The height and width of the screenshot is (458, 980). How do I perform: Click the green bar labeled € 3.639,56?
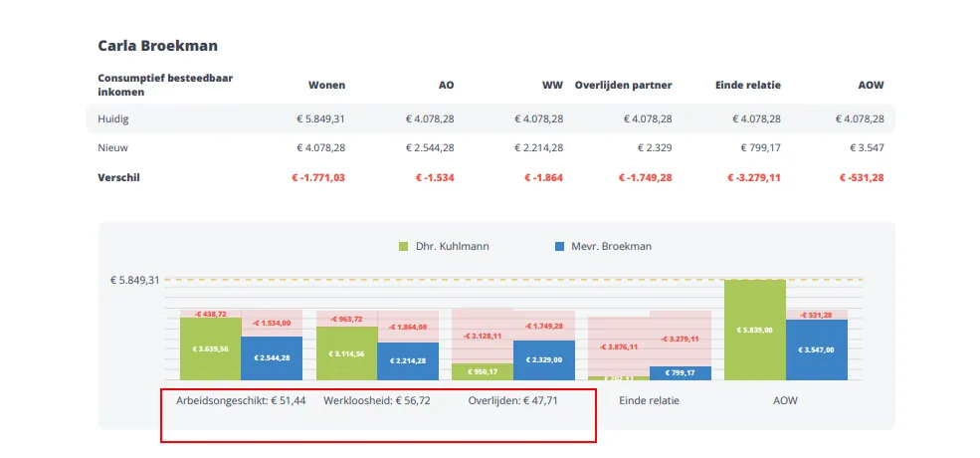(211, 348)
